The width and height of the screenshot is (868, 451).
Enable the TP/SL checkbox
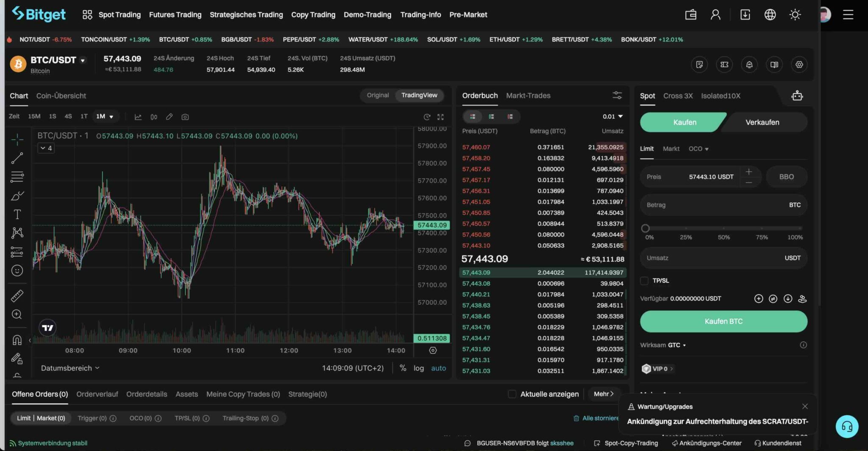tap(644, 281)
